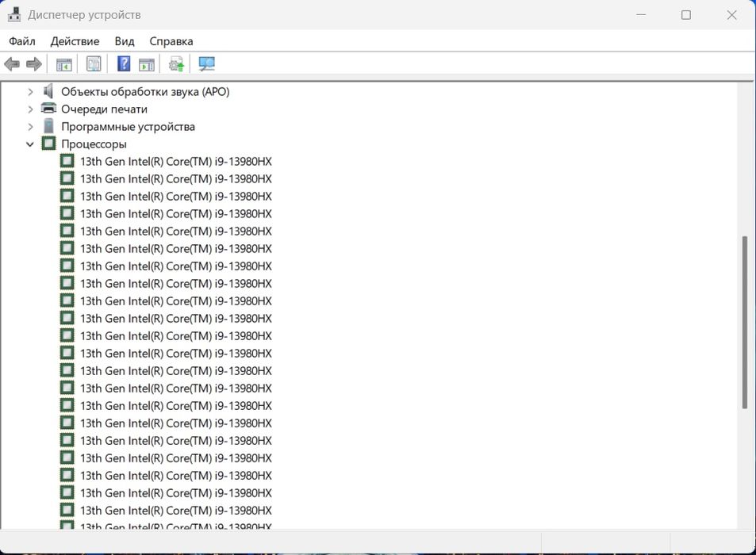Open the Файл menu
Image resolution: width=756 pixels, height=555 pixels.
(x=22, y=41)
